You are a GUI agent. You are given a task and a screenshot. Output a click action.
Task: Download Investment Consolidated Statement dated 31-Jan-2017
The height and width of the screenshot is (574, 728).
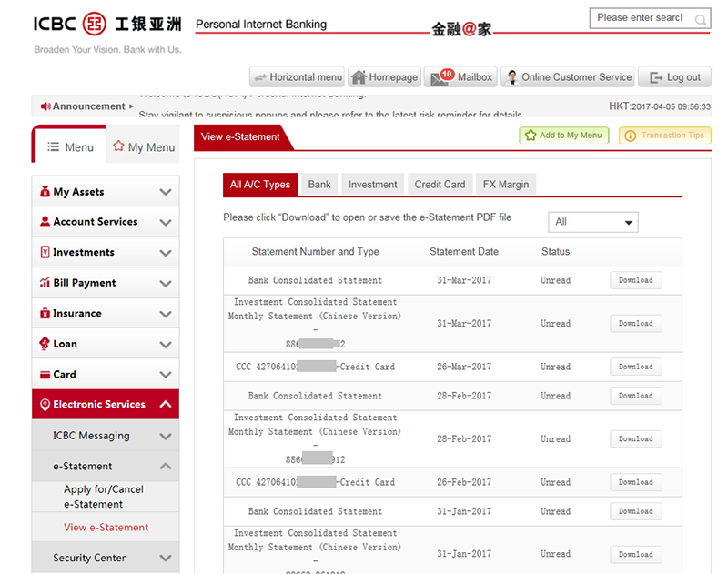click(635, 555)
